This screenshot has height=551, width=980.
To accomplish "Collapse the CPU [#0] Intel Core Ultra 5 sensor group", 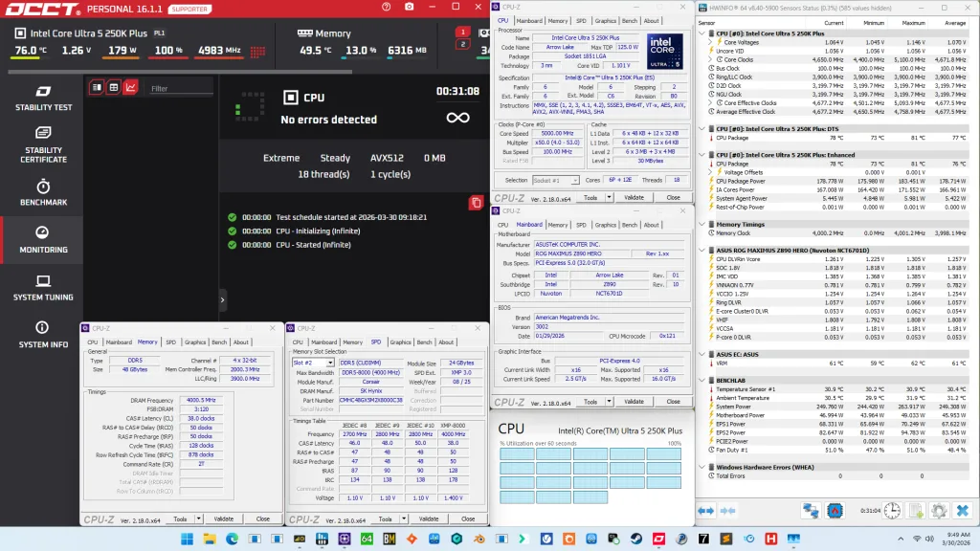I will coord(702,33).
